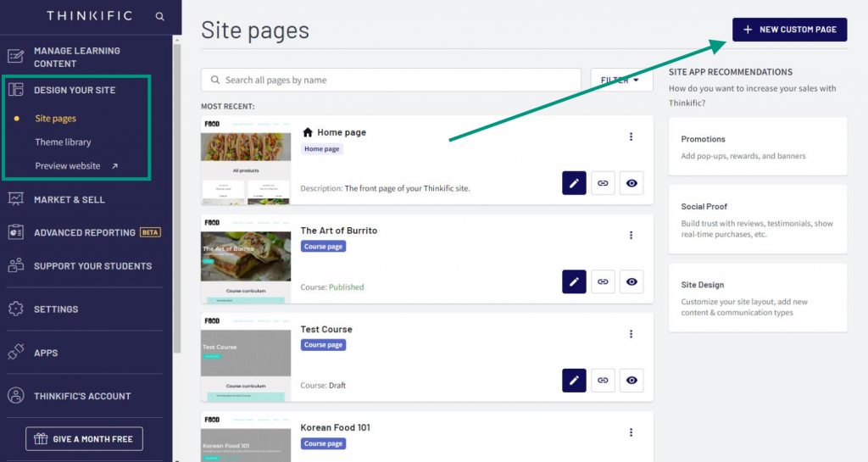This screenshot has height=462, width=868.
Task: Click the Give a Month Free button
Action: (85, 439)
